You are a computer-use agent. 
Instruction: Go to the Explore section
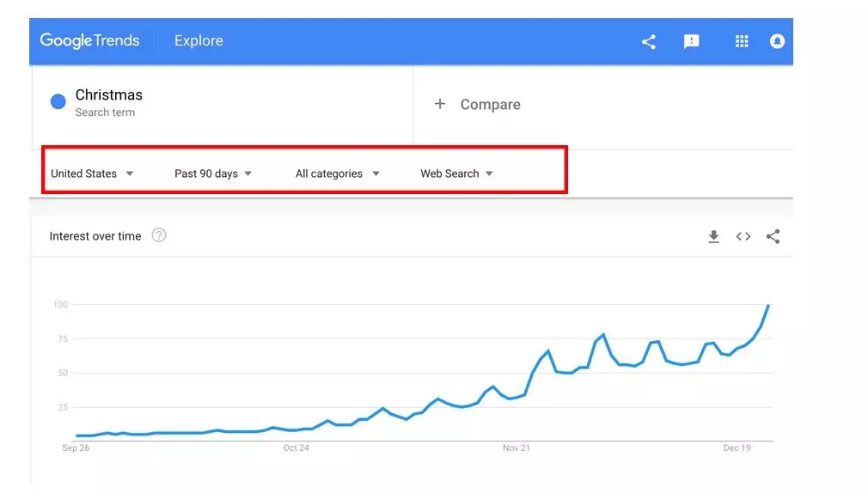(199, 41)
